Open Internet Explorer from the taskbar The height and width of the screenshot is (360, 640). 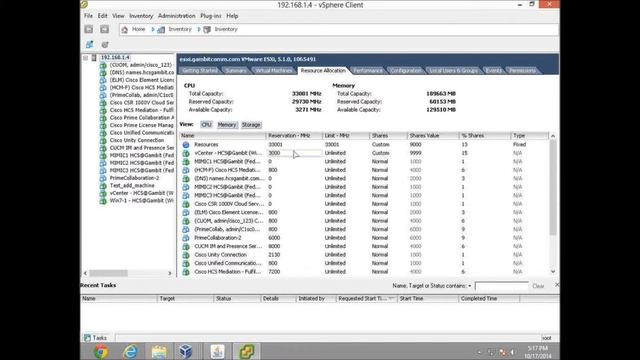tap(131, 351)
